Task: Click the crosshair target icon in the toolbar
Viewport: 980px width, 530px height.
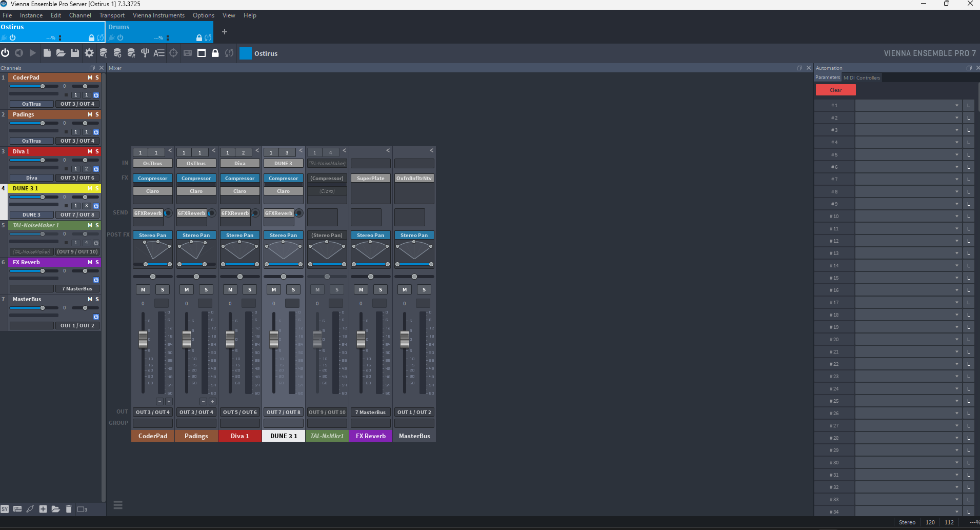Action: pos(173,53)
